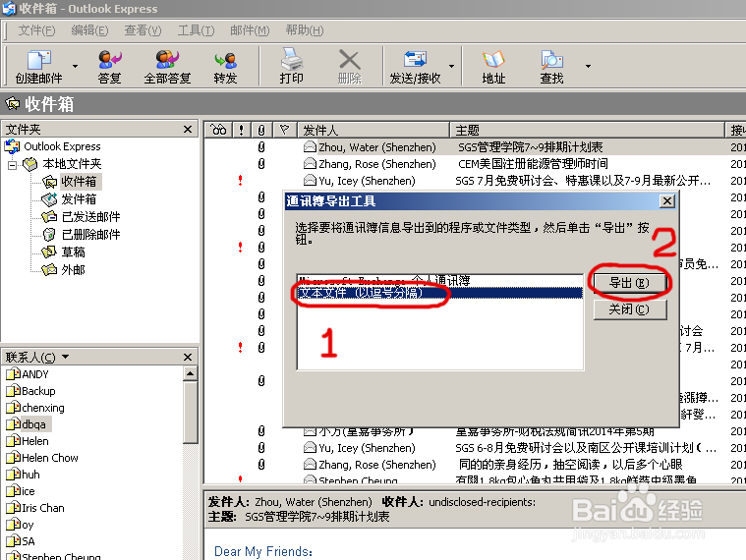Click the 导出(E) button in dialog
This screenshot has height=560, width=746.
[x=630, y=283]
